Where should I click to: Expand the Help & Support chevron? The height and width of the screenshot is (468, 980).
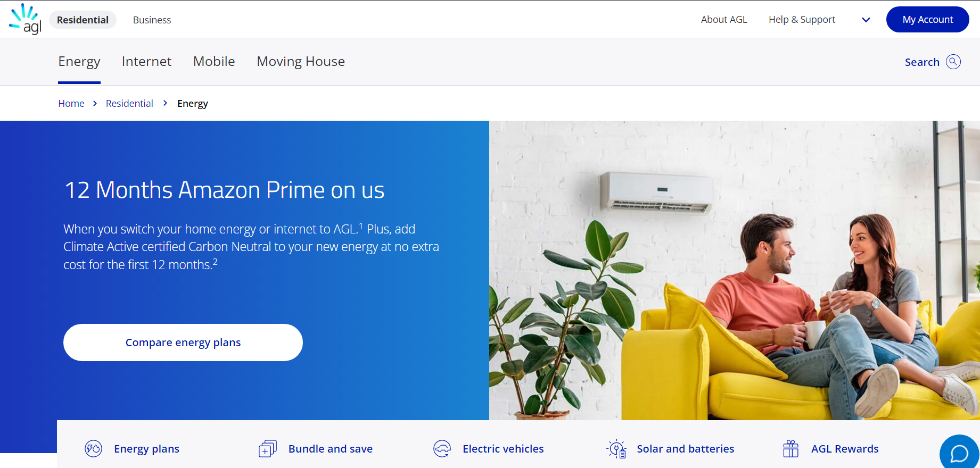point(866,20)
